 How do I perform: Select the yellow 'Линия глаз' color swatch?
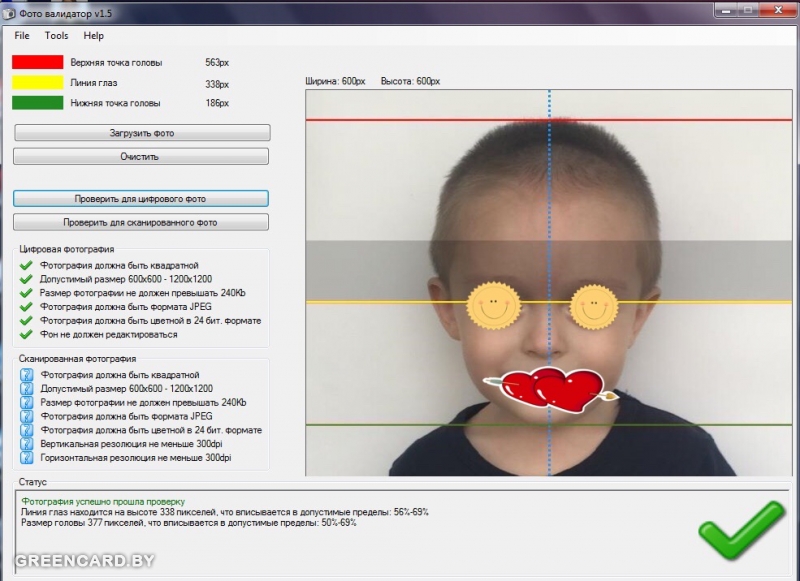point(37,84)
